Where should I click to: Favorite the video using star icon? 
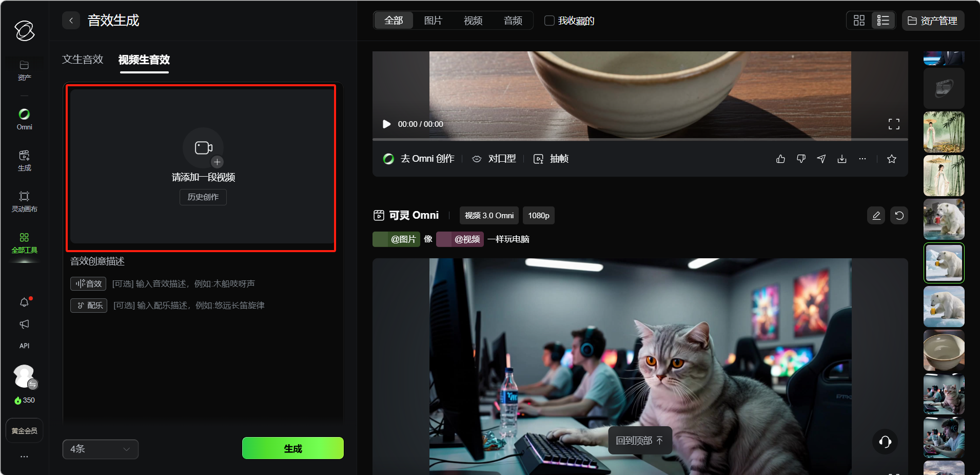[892, 159]
